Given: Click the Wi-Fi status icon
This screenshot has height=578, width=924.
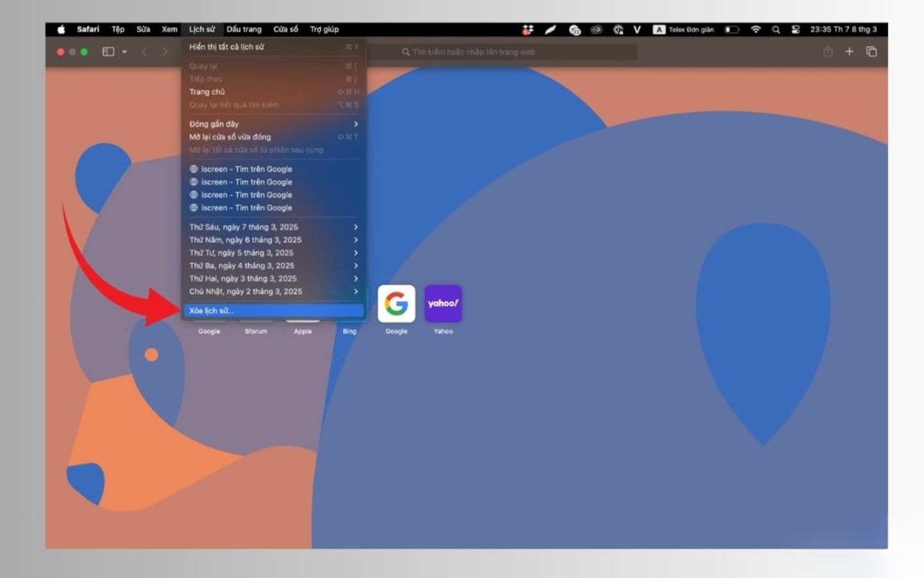Looking at the screenshot, I should click(756, 30).
